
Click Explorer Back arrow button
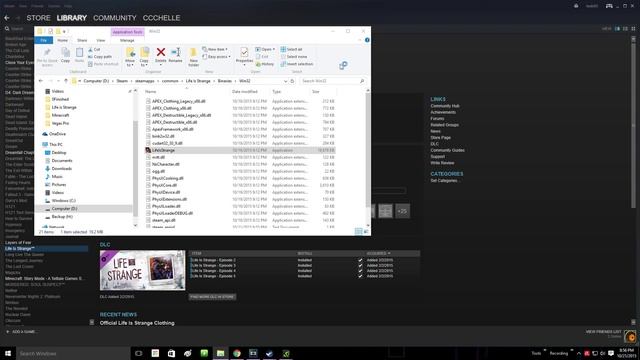click(41, 81)
